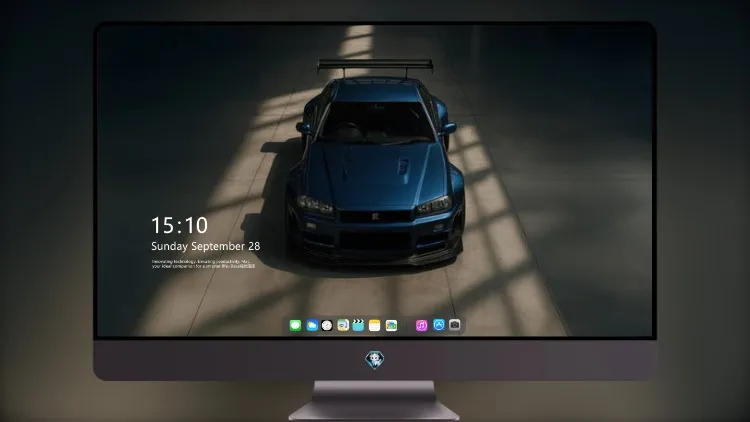Open the Weather app in dock

pyautogui.click(x=312, y=326)
